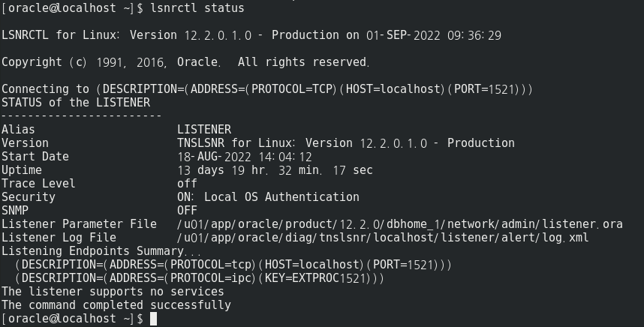644x327 pixels.
Task: Click the uptime value '13 days 19 hr.'
Action: pyautogui.click(x=223, y=170)
